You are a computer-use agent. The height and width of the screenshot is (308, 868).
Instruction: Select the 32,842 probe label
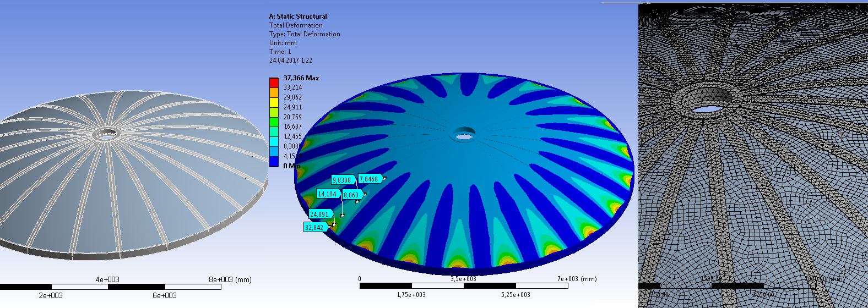(x=316, y=227)
